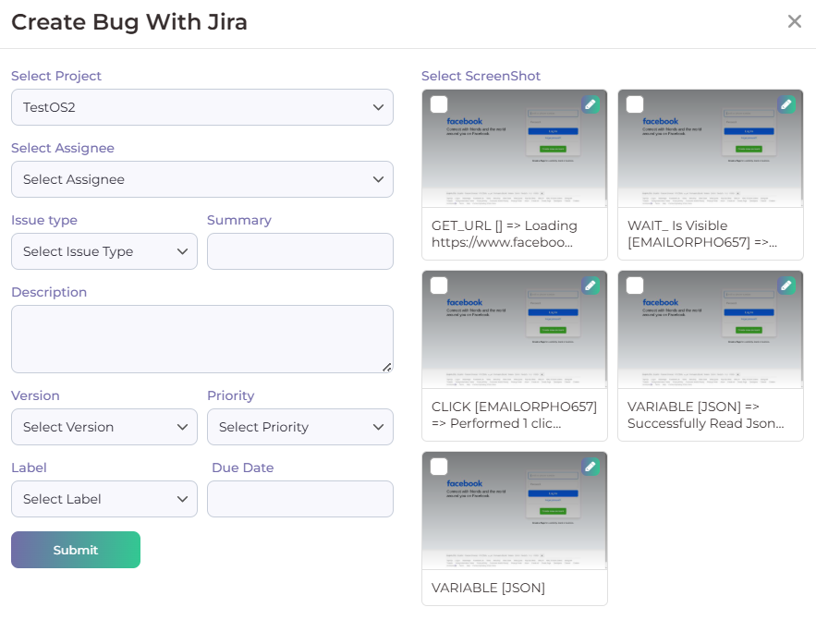Click edit pencil icon on GET_URL screenshot
Screen dimensions: 816x644
tap(590, 104)
